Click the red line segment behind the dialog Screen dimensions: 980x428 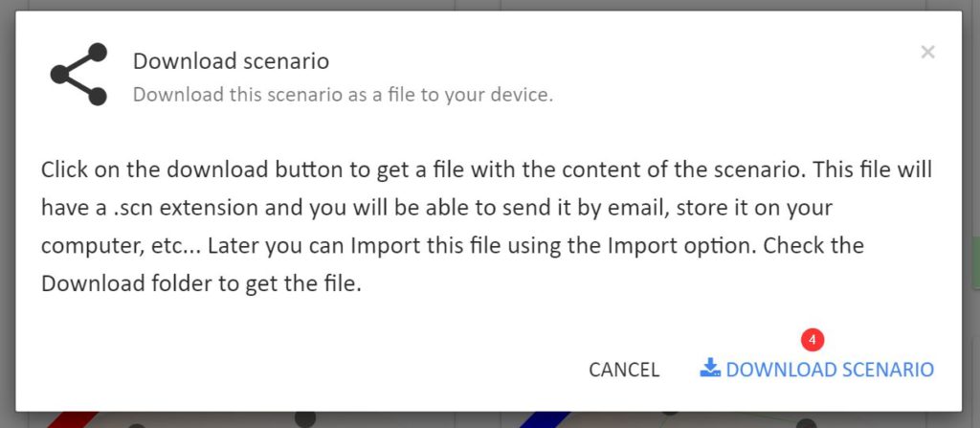[x=73, y=419]
